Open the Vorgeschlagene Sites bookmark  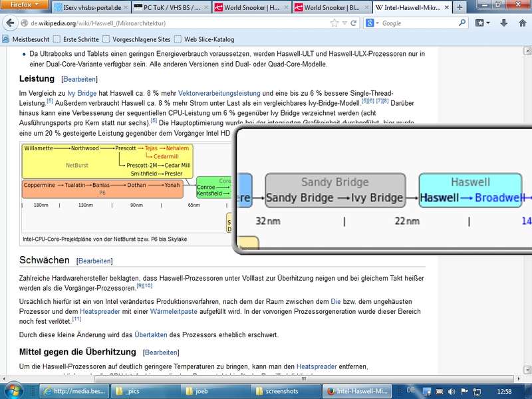tap(136, 39)
